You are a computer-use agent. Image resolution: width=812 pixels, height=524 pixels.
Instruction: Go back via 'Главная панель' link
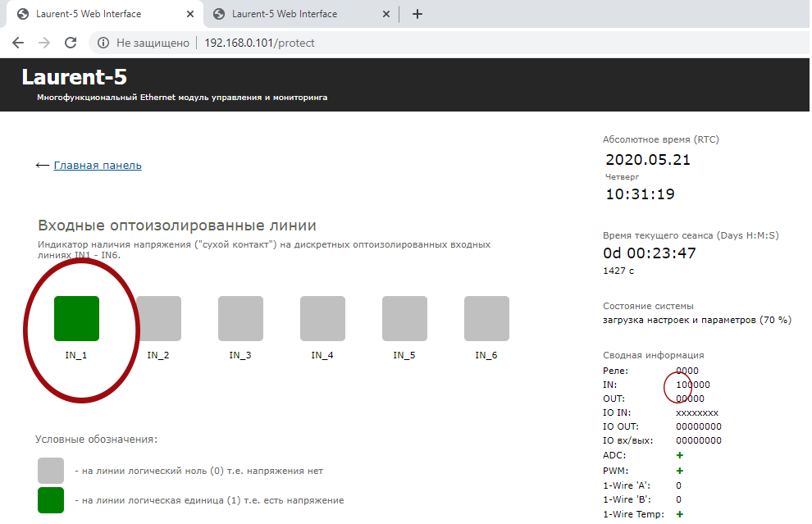98,166
